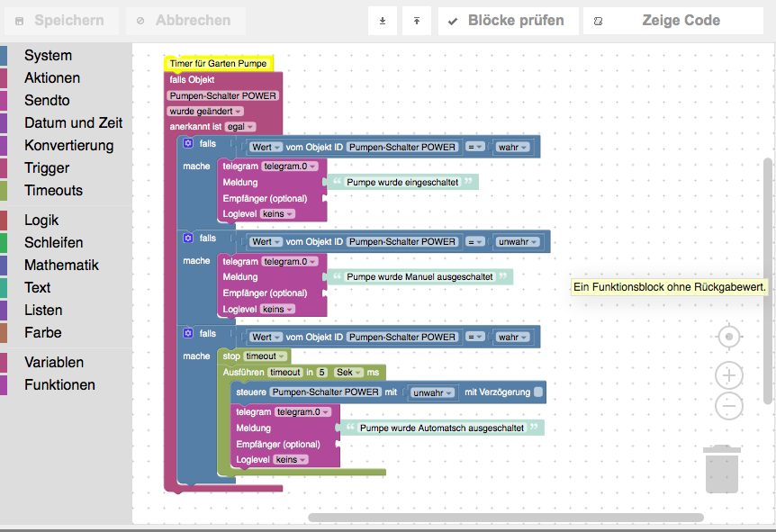776x532 pixels.
Task: Click the Blöcke prüfen button
Action: pos(509,21)
